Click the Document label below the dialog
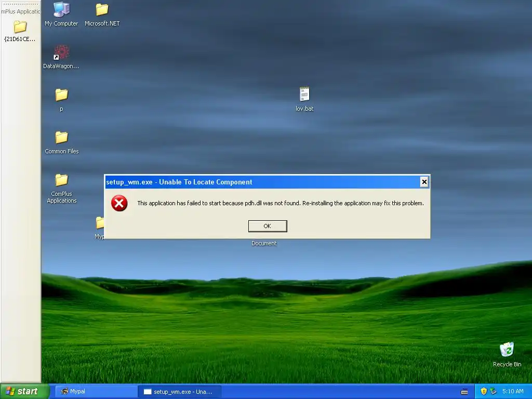The width and height of the screenshot is (532, 399). coord(264,243)
